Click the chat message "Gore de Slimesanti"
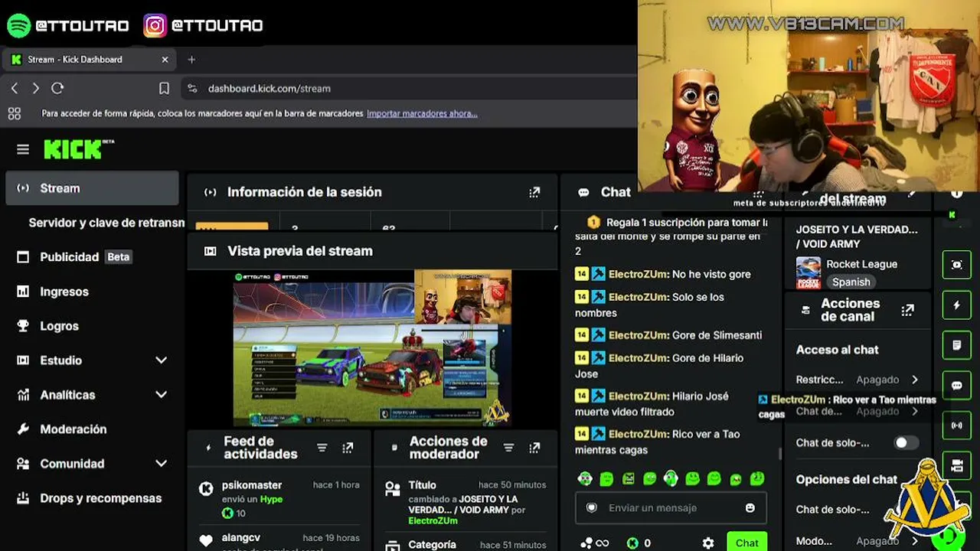The image size is (980, 551). click(x=717, y=335)
